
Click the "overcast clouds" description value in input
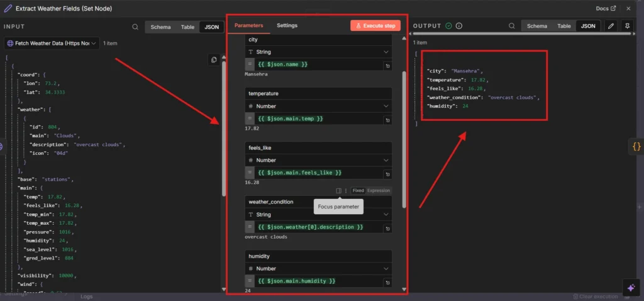tap(99, 145)
